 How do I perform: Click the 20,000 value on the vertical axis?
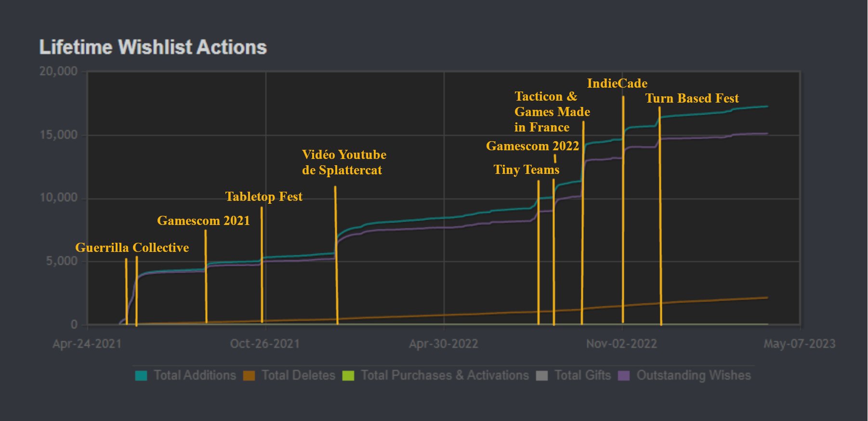(58, 71)
